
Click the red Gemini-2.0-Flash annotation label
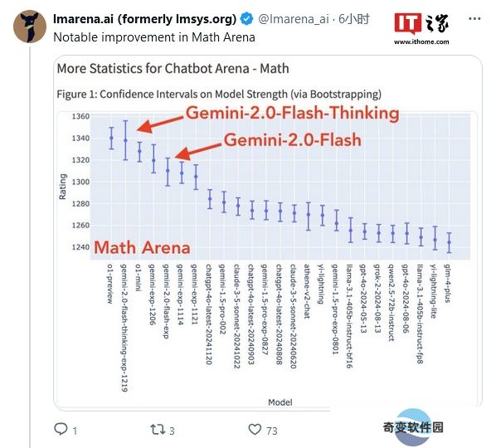point(293,140)
